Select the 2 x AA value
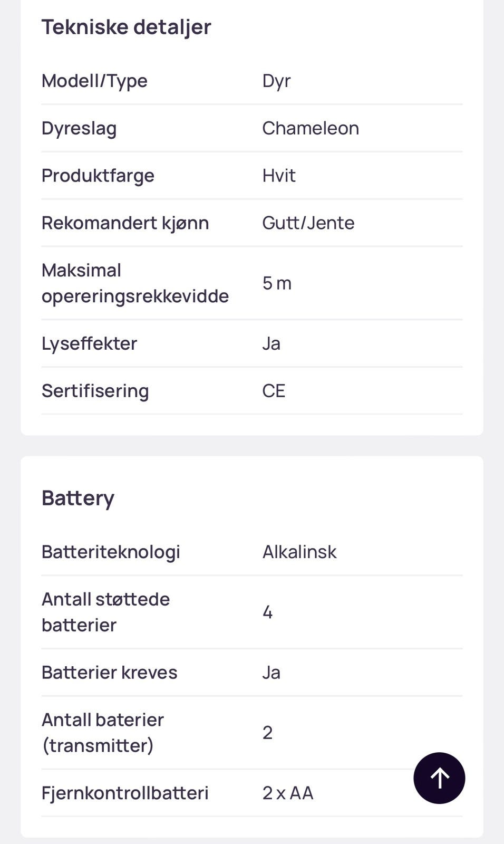 288,793
